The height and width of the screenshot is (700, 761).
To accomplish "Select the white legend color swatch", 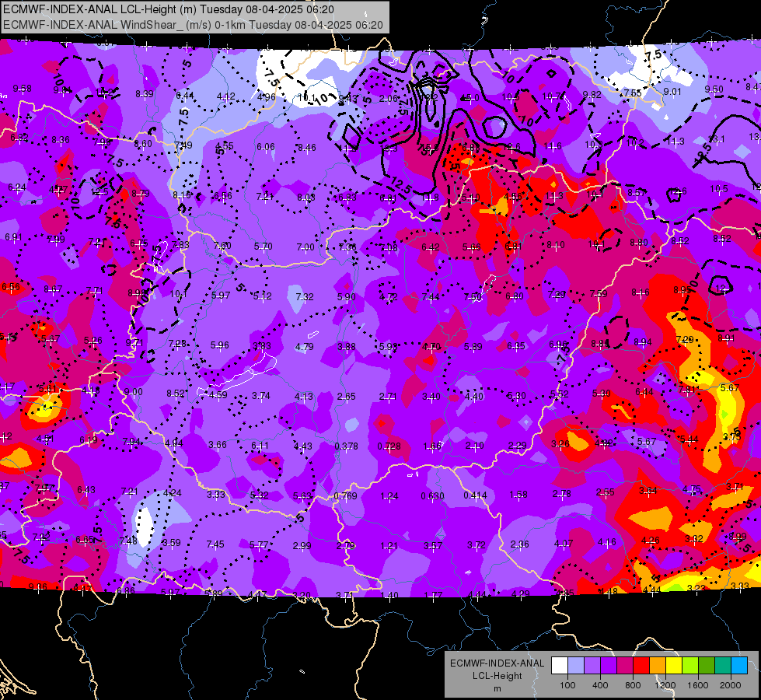I will tap(560, 666).
